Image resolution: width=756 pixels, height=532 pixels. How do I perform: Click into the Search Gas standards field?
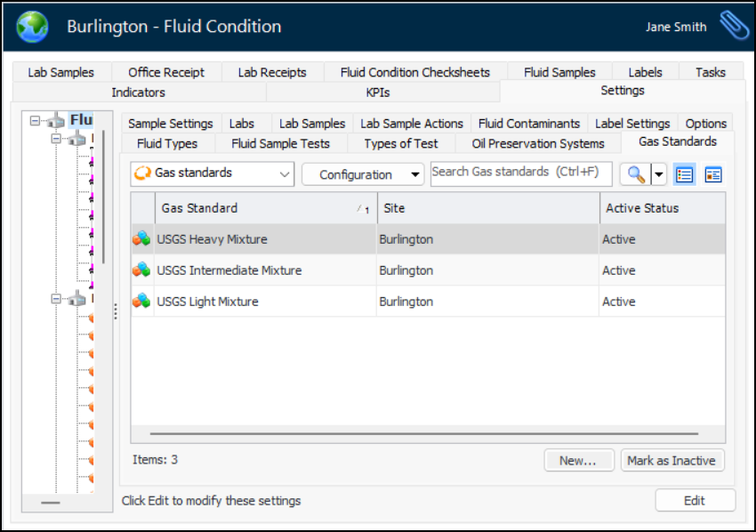click(520, 173)
